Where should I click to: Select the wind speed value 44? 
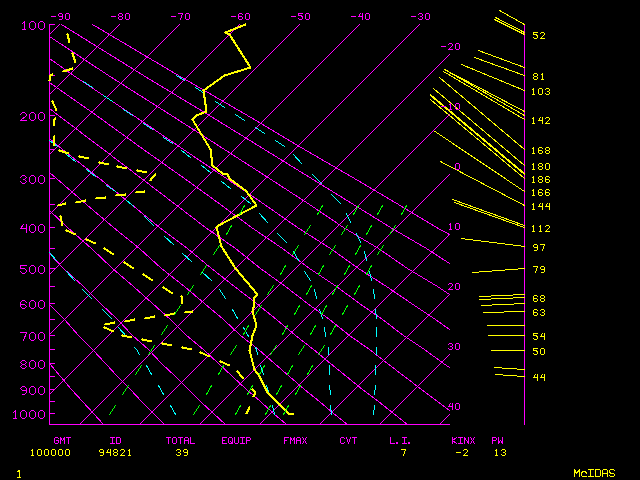[x=538, y=378]
